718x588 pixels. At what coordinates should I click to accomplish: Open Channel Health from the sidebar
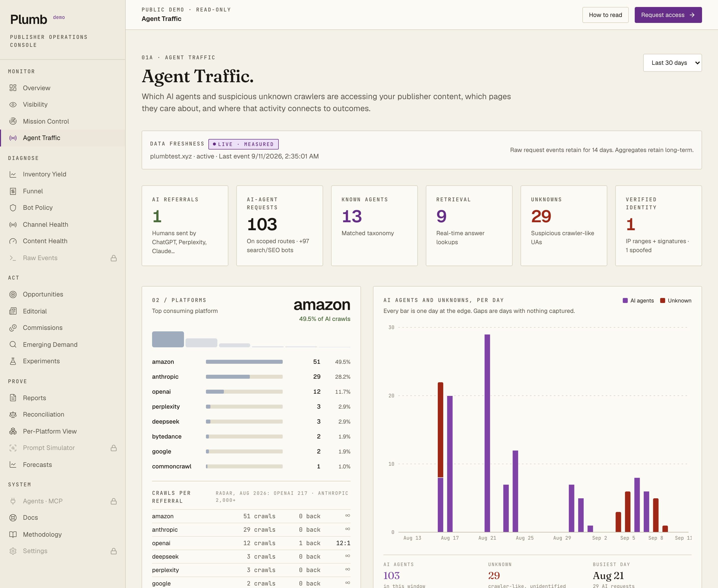63,224
